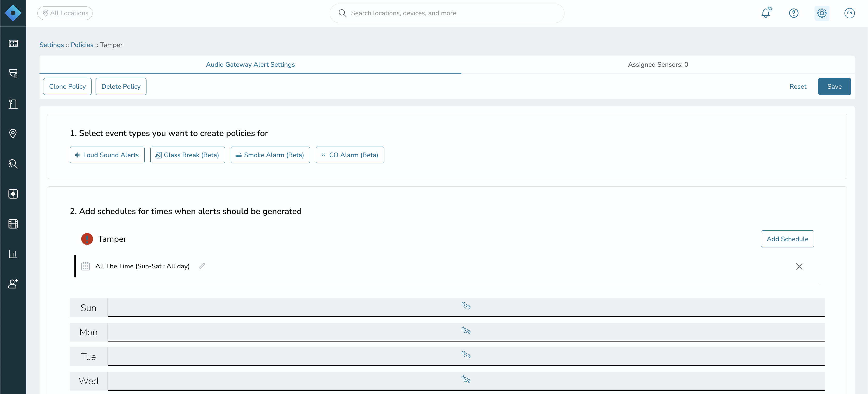
Task: Click the red Tamper alert icon
Action: tap(87, 239)
